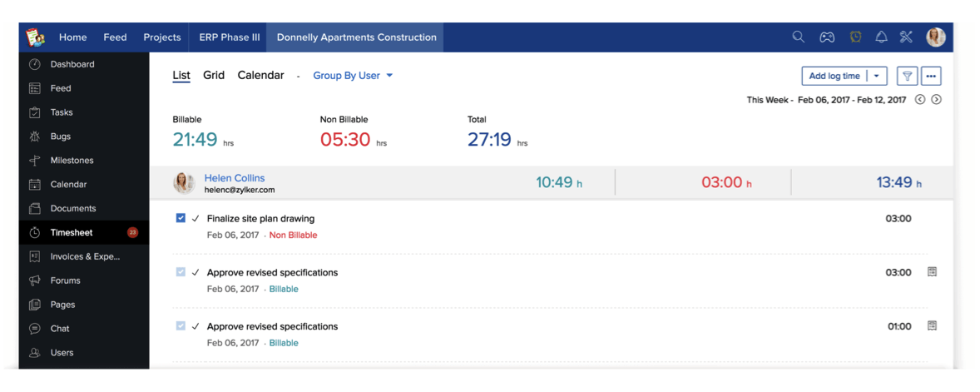Expand the Group By User dropdown
The height and width of the screenshot is (392, 980).
pyautogui.click(x=353, y=75)
